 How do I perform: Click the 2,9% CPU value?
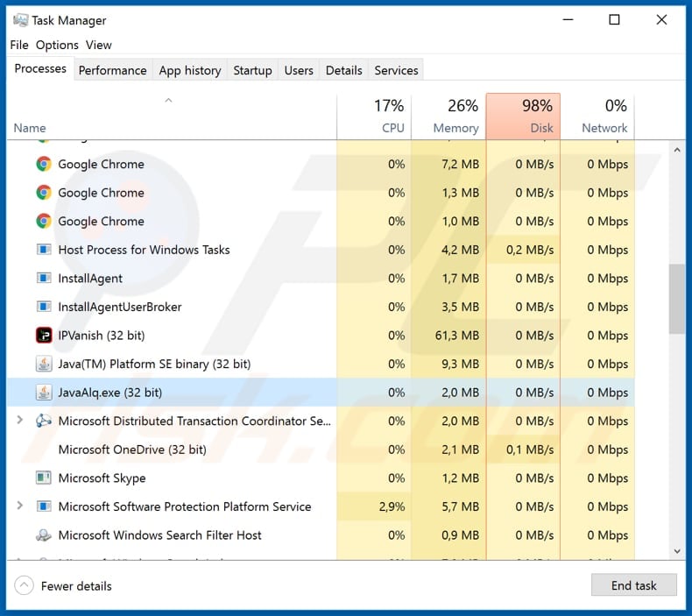tap(392, 507)
